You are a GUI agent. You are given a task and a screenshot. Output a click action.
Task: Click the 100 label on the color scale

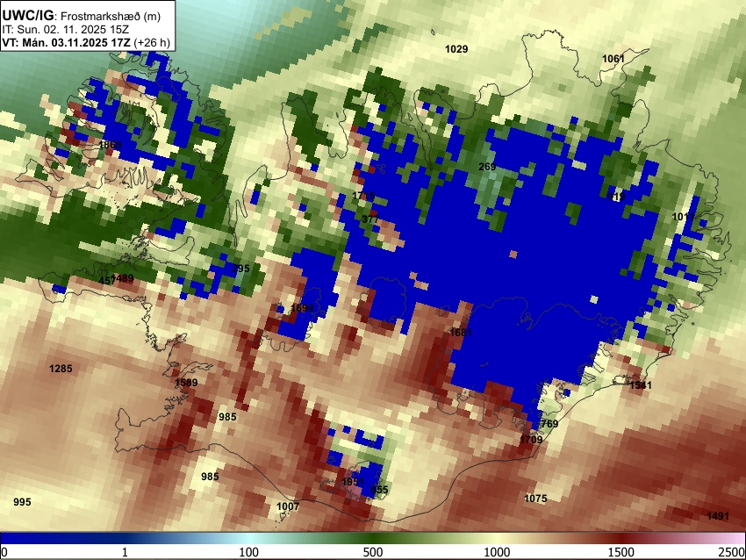pos(248,552)
